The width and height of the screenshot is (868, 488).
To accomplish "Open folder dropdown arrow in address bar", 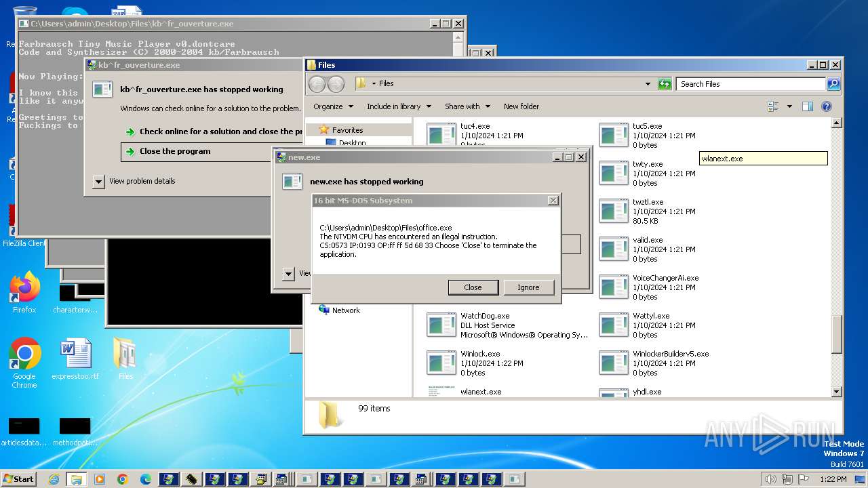I will pyautogui.click(x=374, y=84).
